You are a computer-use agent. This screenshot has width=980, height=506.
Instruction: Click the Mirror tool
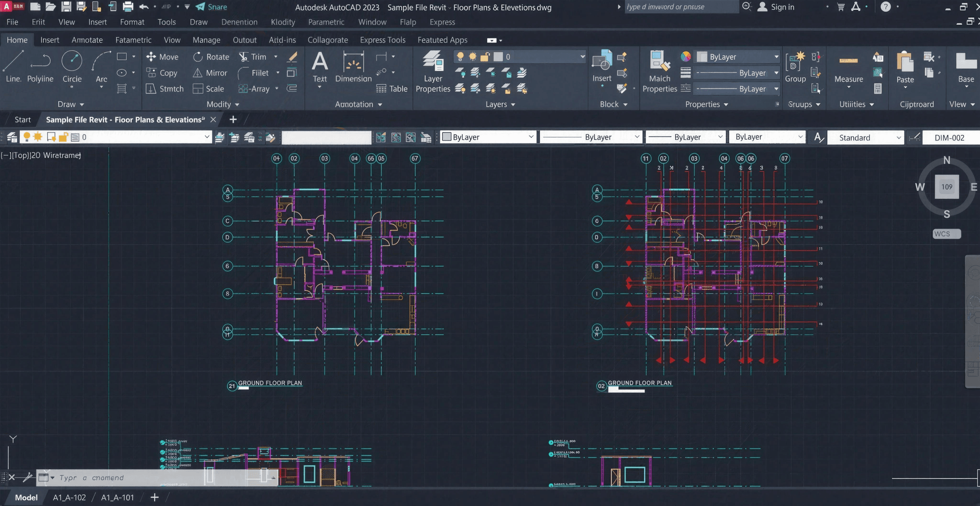[x=209, y=73]
